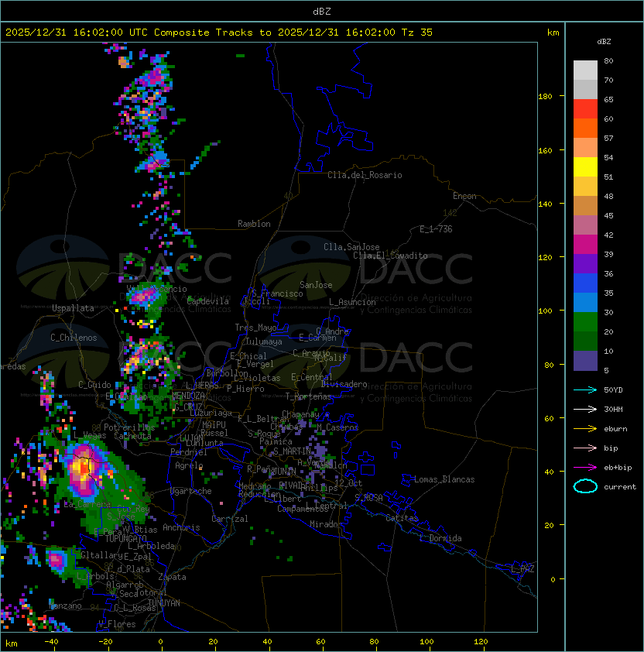
Task: Click the 'TUNUYAN' map label
Action: tap(164, 603)
